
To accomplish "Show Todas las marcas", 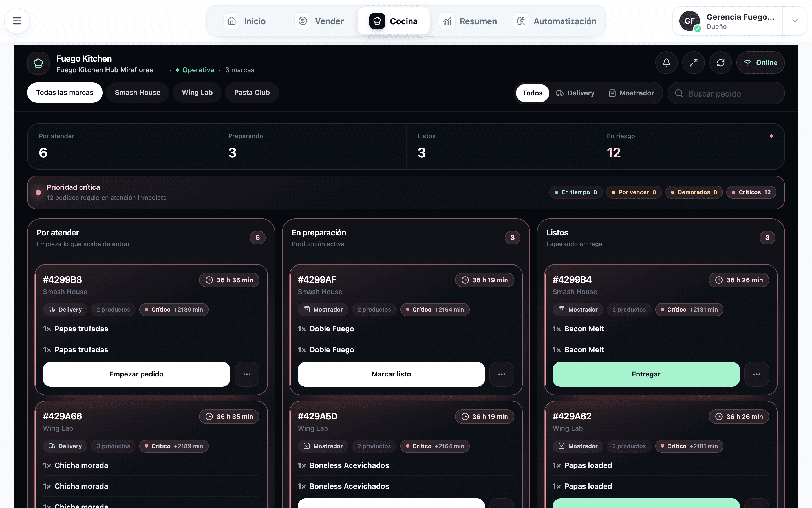I will point(65,92).
